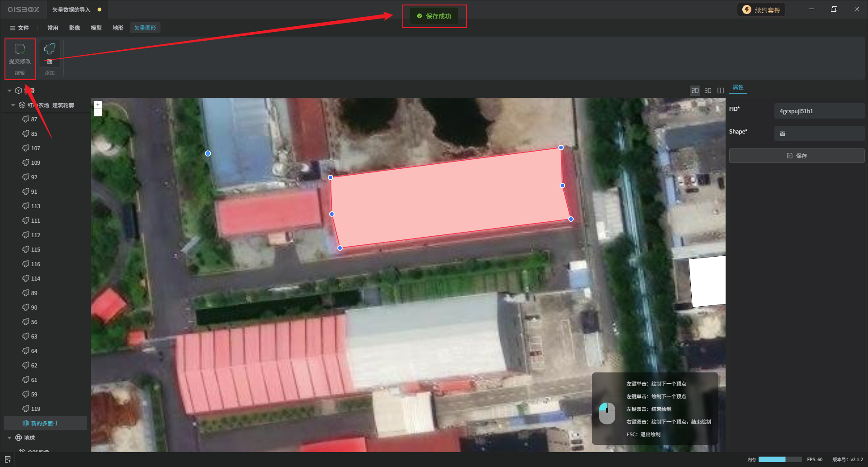Open the 地形 ribbon tab
This screenshot has height=467, width=868.
118,28
